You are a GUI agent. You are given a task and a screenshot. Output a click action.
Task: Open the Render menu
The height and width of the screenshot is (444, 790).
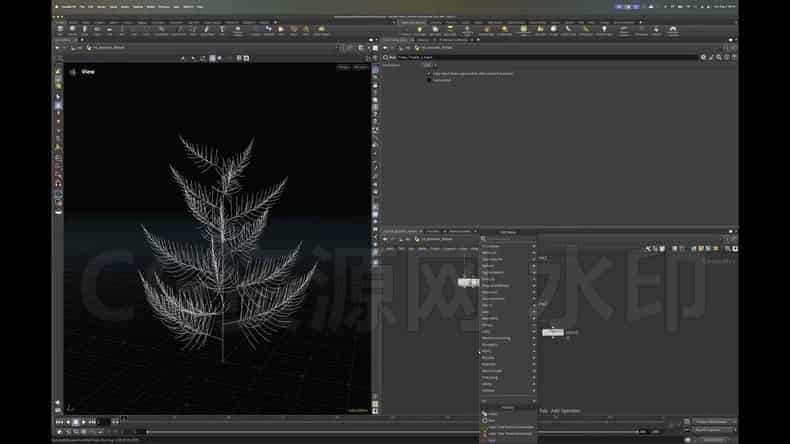pyautogui.click(x=101, y=7)
